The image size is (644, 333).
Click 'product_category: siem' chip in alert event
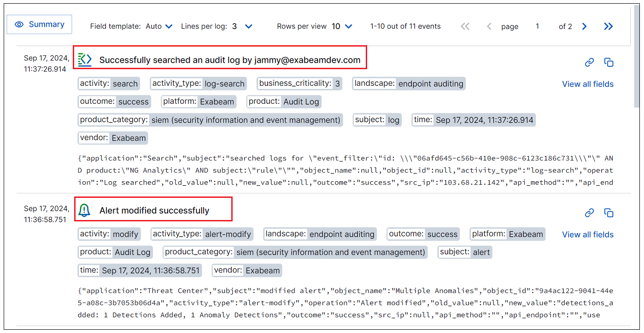coord(295,252)
